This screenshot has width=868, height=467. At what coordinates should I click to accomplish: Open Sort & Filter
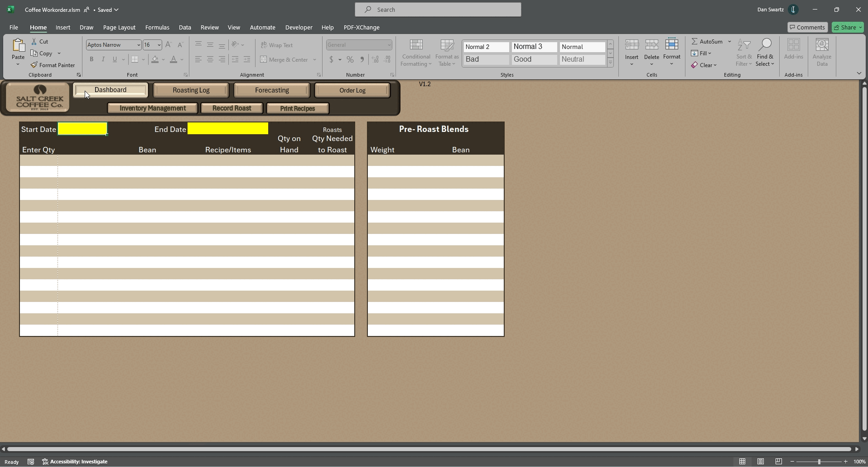pos(744,53)
